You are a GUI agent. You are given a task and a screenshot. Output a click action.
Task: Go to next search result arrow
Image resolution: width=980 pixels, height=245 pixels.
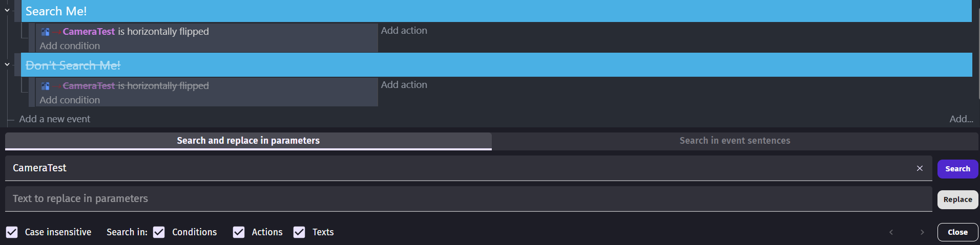click(x=922, y=232)
